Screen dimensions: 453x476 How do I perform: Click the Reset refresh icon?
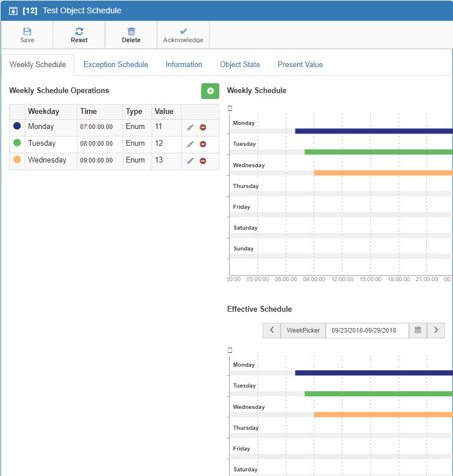coord(79,31)
